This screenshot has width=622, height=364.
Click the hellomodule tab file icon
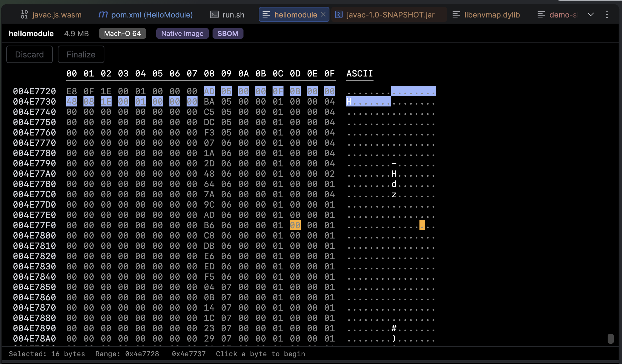[266, 14]
